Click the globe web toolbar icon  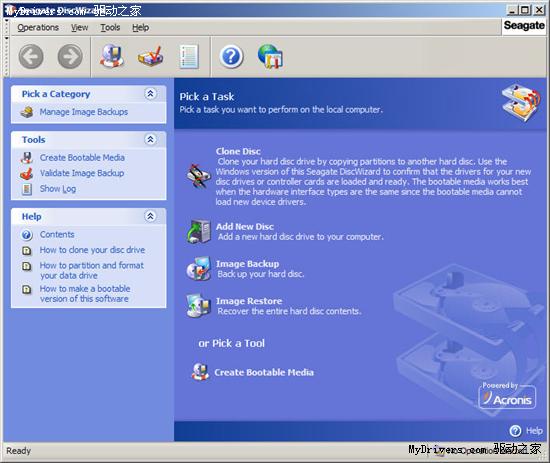pos(270,56)
